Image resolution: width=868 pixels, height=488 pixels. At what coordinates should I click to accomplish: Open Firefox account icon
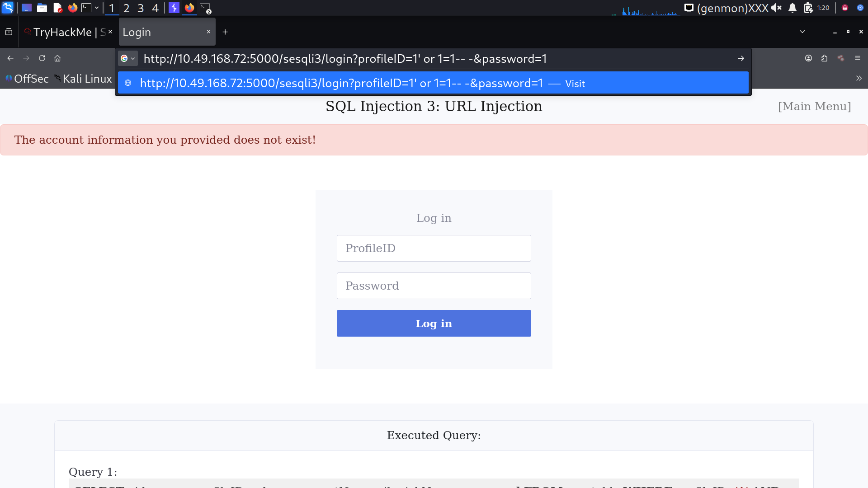pos(808,58)
